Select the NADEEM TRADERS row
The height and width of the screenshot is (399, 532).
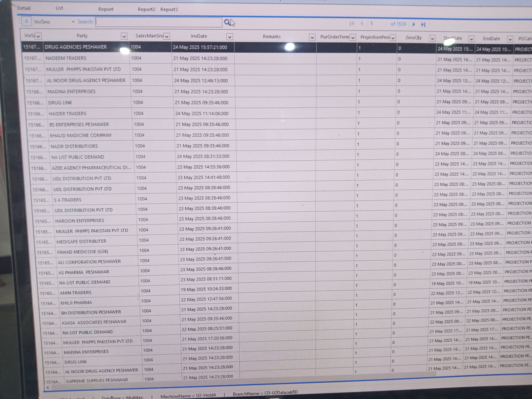tap(66, 58)
